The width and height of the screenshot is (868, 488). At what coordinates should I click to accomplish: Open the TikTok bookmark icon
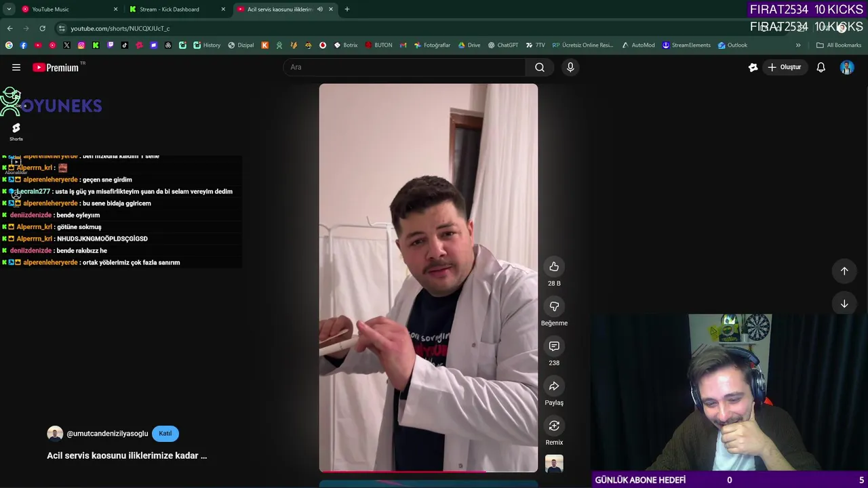tap(125, 45)
